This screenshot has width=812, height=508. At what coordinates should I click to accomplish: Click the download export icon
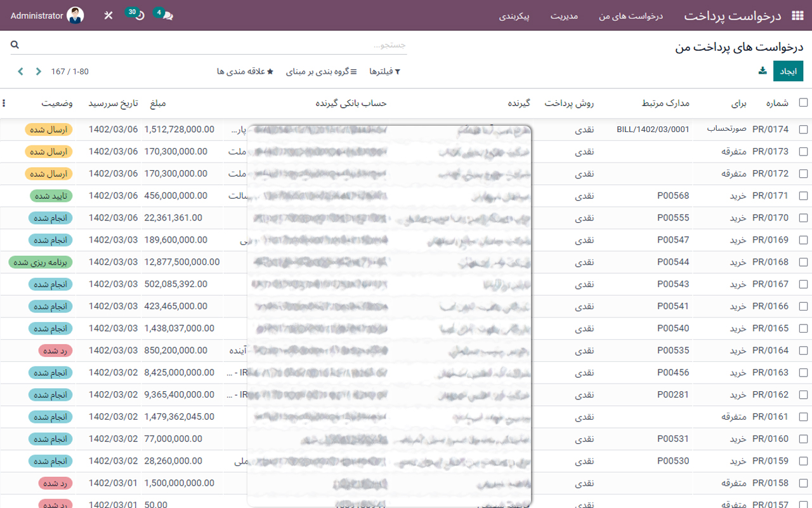coord(763,71)
